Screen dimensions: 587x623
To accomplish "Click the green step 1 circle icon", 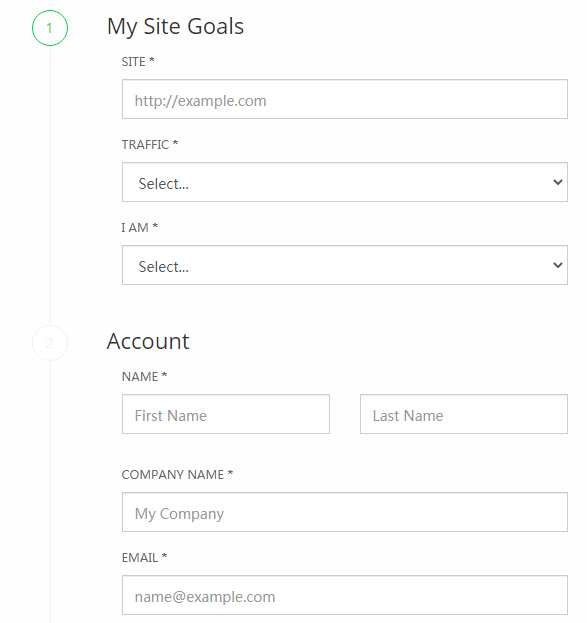I will tap(50, 28).
